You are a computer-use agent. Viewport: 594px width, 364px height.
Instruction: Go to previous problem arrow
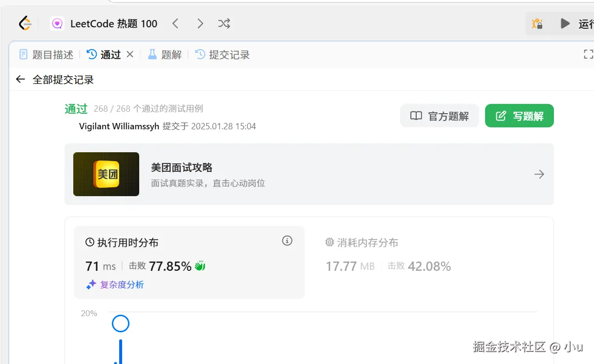[x=175, y=23]
